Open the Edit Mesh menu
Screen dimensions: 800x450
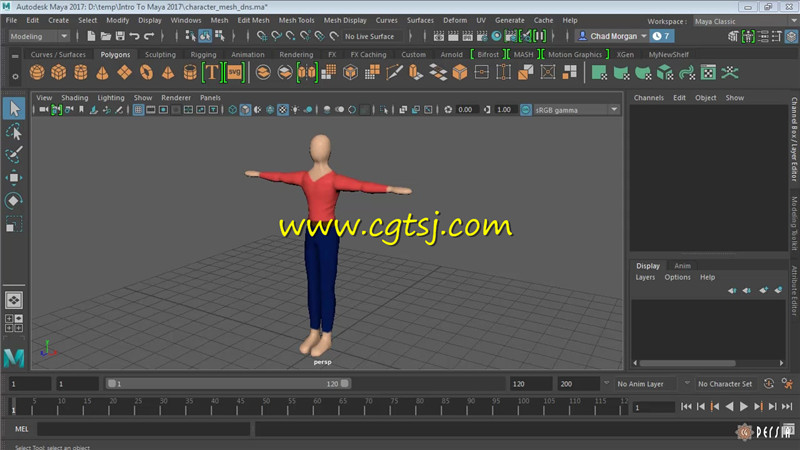click(x=253, y=20)
